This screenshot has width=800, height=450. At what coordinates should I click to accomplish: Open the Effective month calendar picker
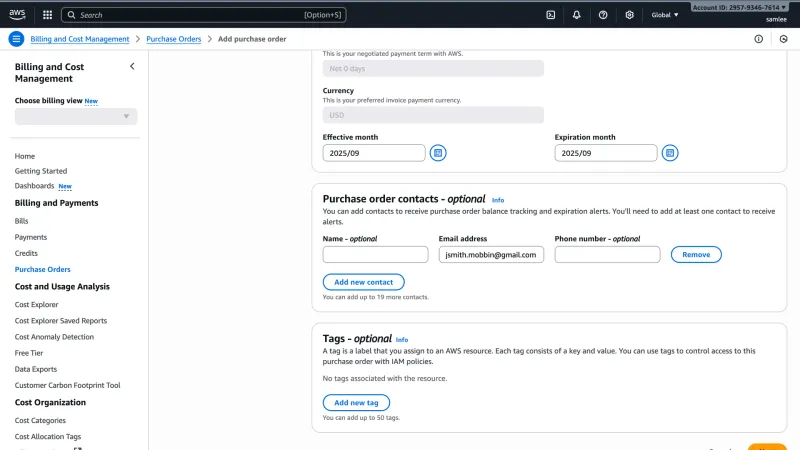coord(438,153)
